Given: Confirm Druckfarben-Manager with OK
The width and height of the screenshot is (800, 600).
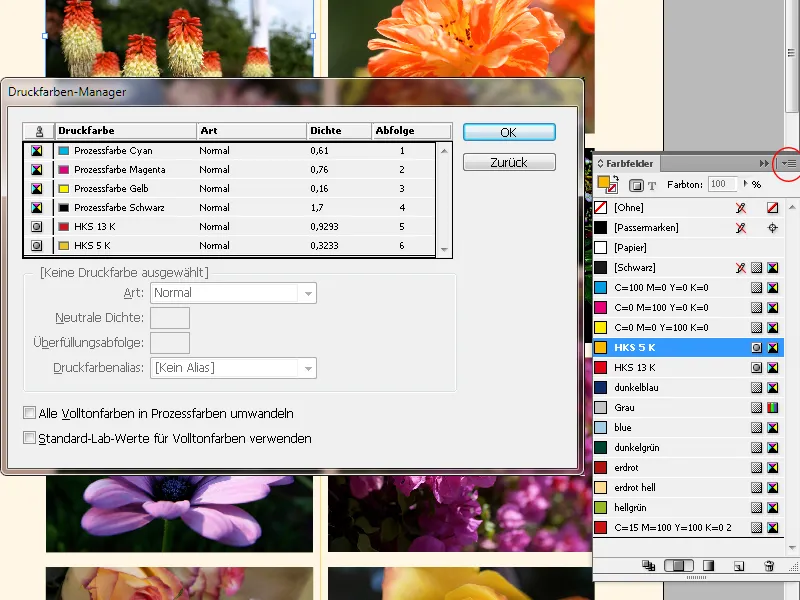Looking at the screenshot, I should [x=510, y=131].
